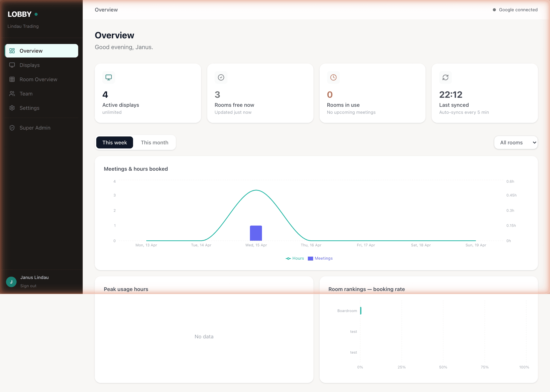Click the Janus Lindau avatar circle
This screenshot has width=550, height=392.
[x=11, y=281]
